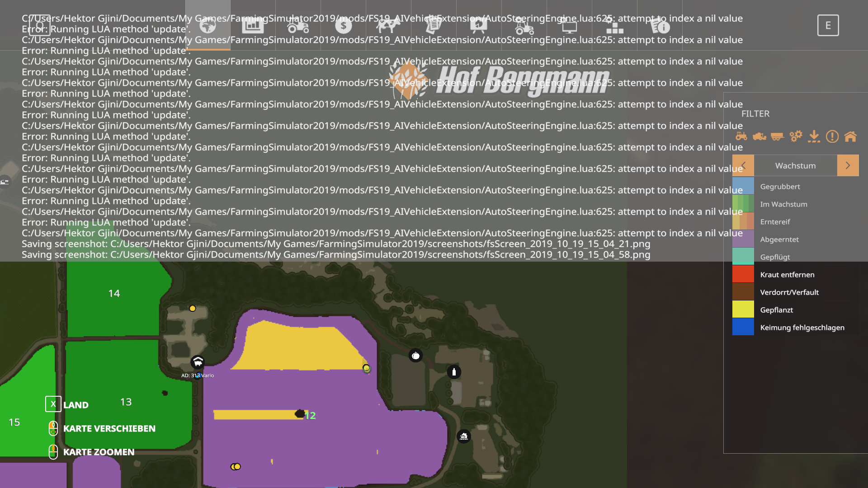Open the production chains tab with blocks icon

point(614,26)
